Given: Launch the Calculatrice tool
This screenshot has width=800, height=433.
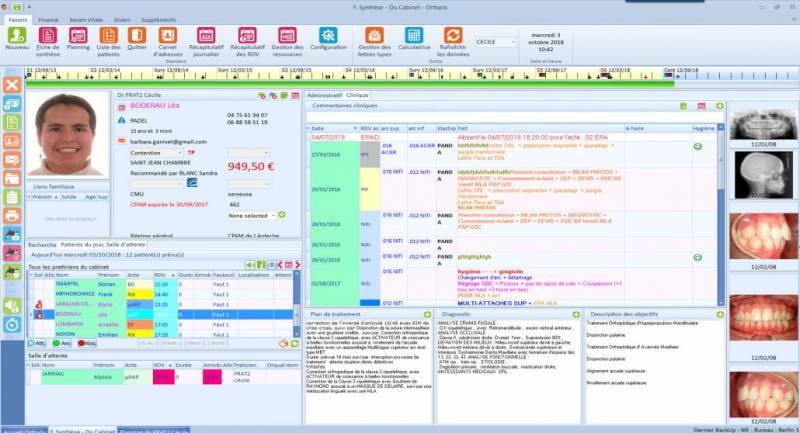Looking at the screenshot, I should click(414, 40).
